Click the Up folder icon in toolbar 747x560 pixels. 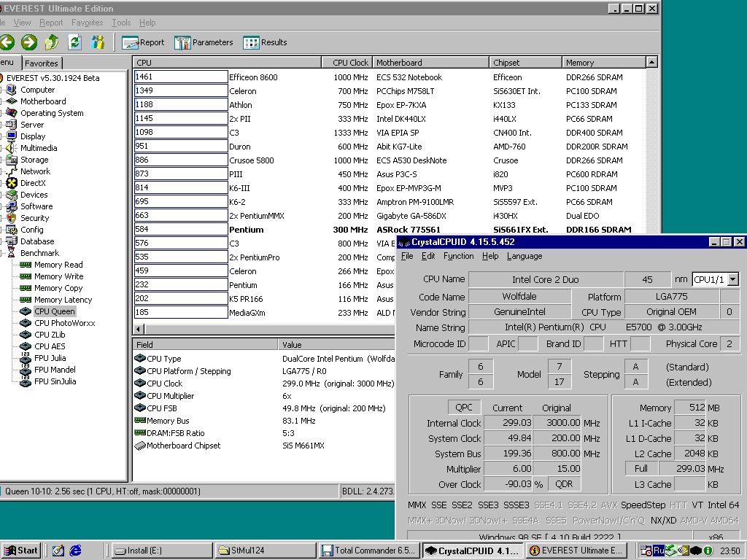click(x=52, y=42)
